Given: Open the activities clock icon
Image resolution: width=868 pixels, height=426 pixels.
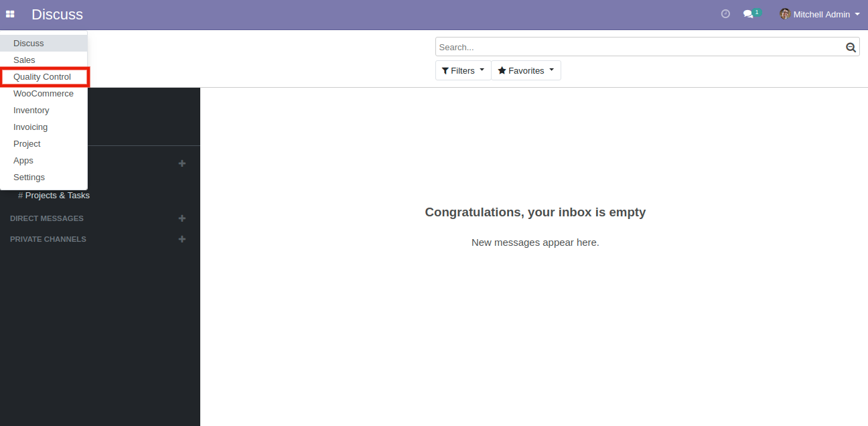Looking at the screenshot, I should (x=725, y=14).
